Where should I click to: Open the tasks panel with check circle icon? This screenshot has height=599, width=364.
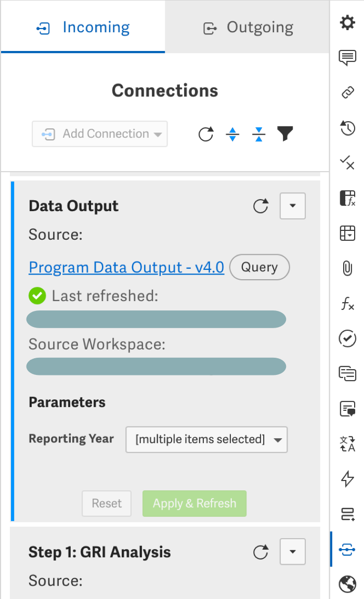pyautogui.click(x=347, y=338)
